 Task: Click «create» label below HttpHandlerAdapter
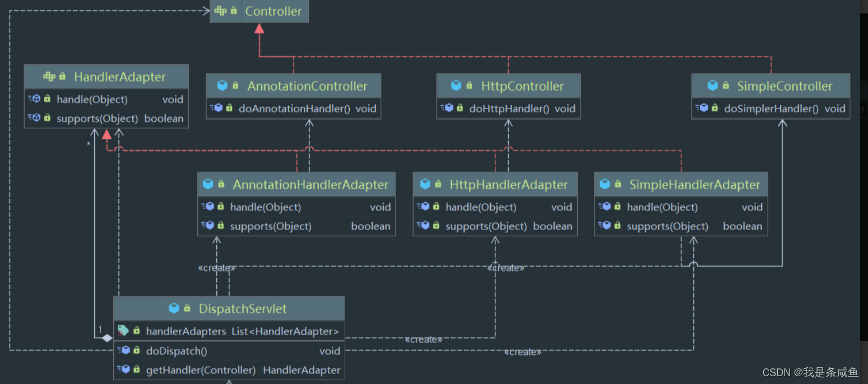[x=506, y=268]
